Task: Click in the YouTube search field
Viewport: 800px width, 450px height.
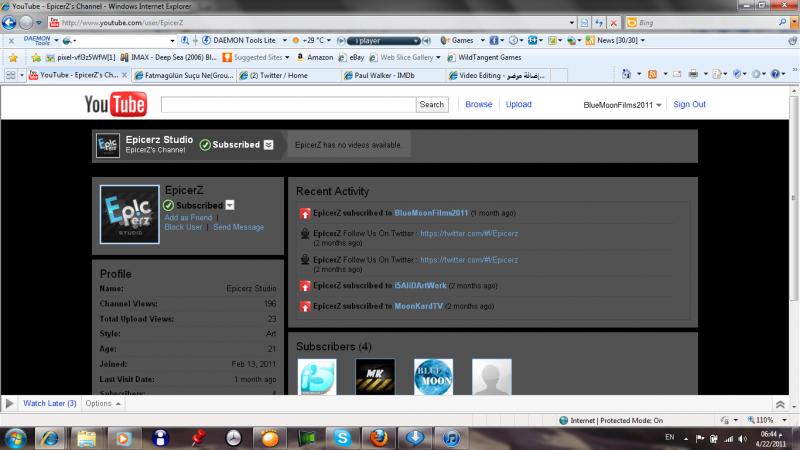Action: (288, 105)
